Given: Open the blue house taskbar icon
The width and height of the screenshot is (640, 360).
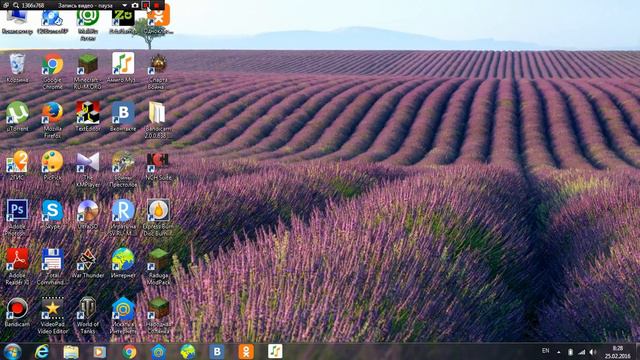Looking at the screenshot, I should (x=158, y=351).
